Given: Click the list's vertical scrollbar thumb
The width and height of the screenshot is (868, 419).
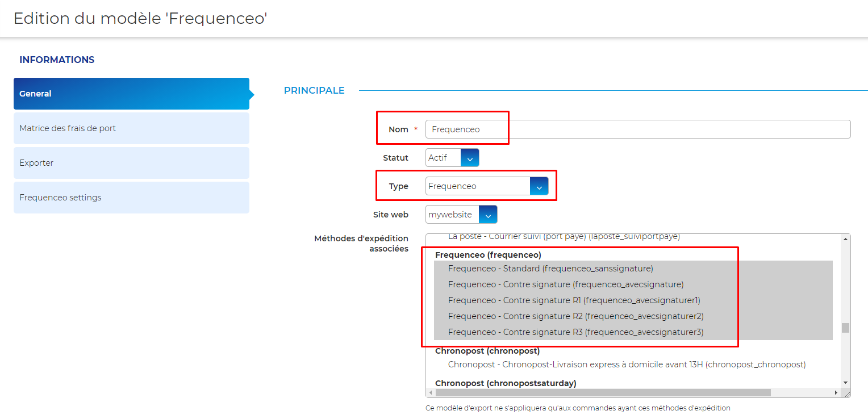Looking at the screenshot, I should [846, 328].
